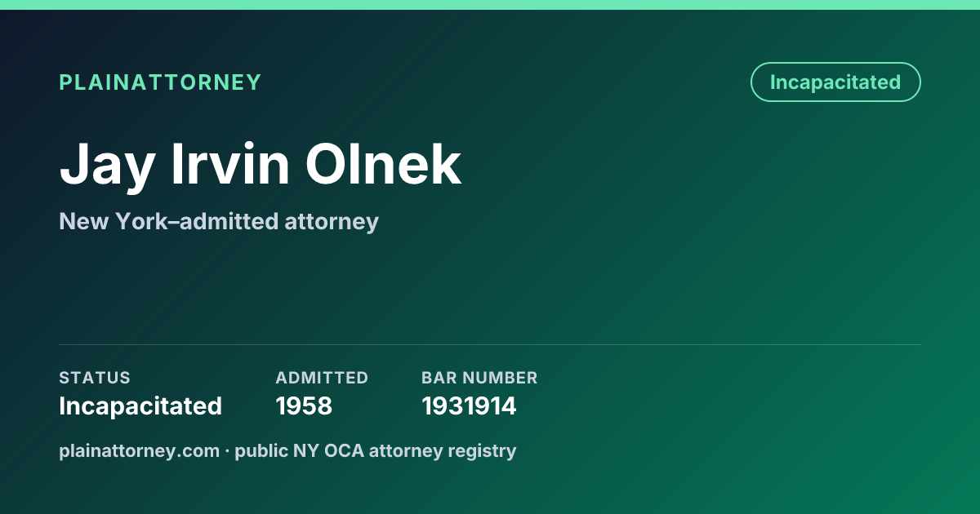Select bar number 1931914
This screenshot has width=980, height=514.
469,405
